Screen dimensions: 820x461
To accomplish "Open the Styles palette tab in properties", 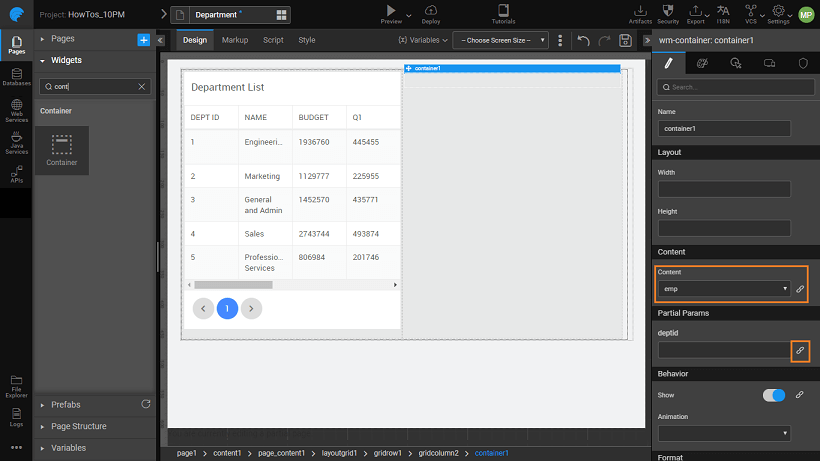I will click(702, 62).
